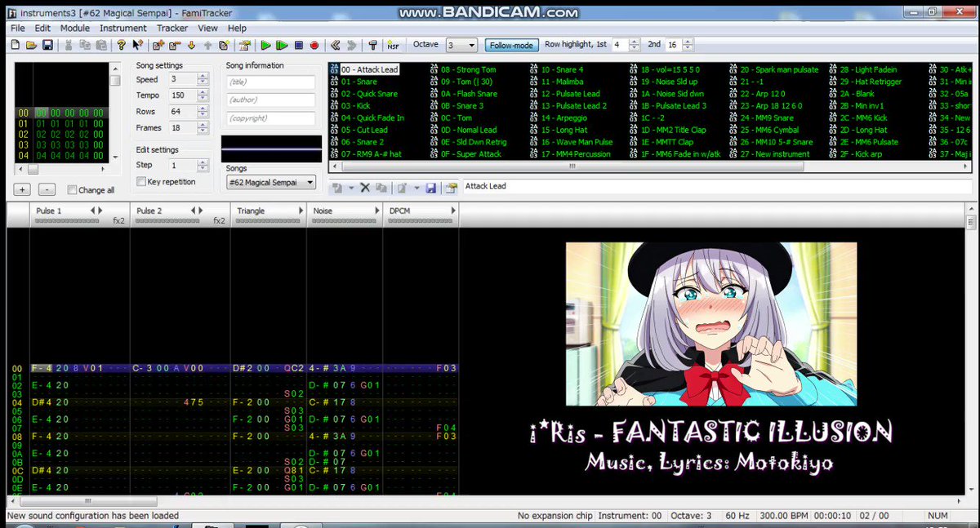Remove frame with the remove-frame icon
This screenshot has height=528, width=980.
tap(174, 45)
